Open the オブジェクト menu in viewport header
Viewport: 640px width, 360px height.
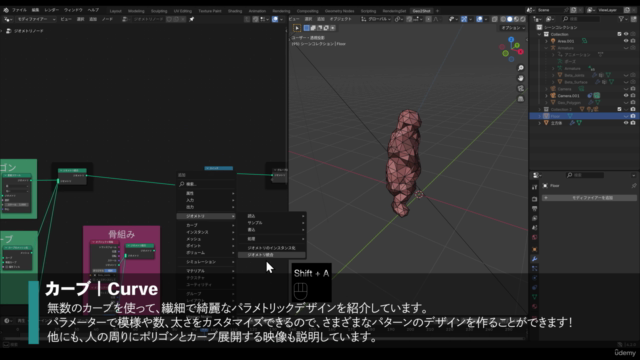pos(340,19)
